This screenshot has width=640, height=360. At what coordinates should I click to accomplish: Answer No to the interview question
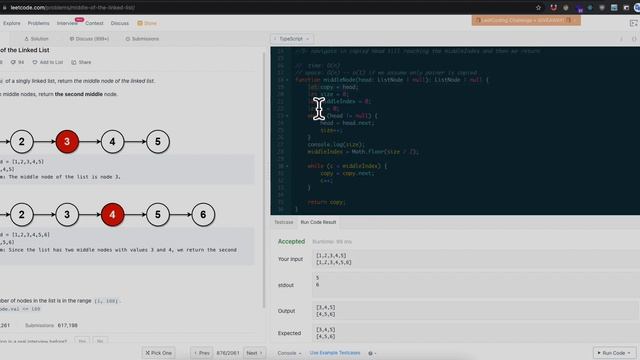pos(100,341)
